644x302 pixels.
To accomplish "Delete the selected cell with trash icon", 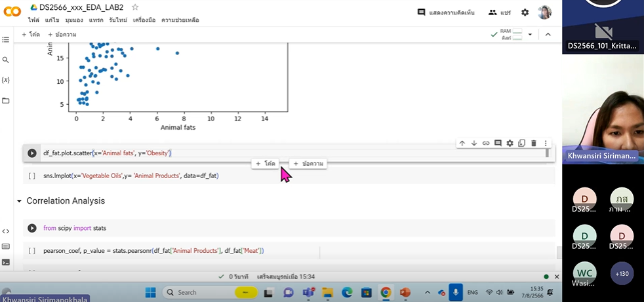I will click(x=534, y=143).
